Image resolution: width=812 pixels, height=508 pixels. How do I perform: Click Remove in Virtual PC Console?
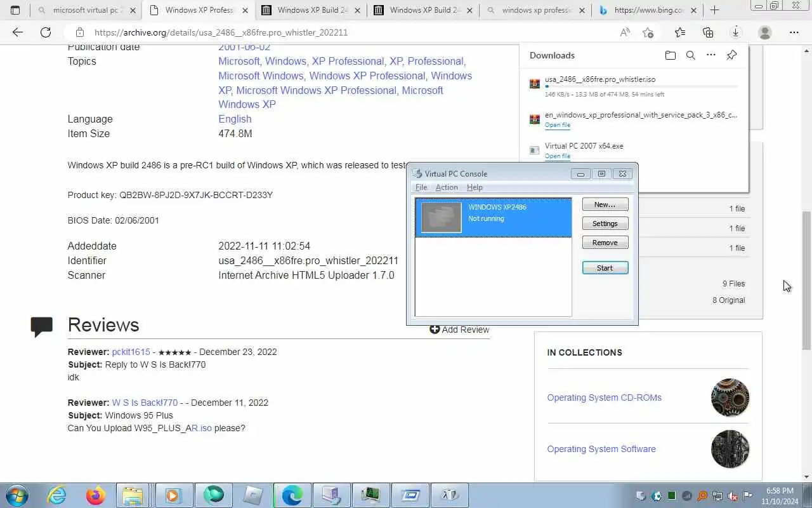click(x=605, y=243)
